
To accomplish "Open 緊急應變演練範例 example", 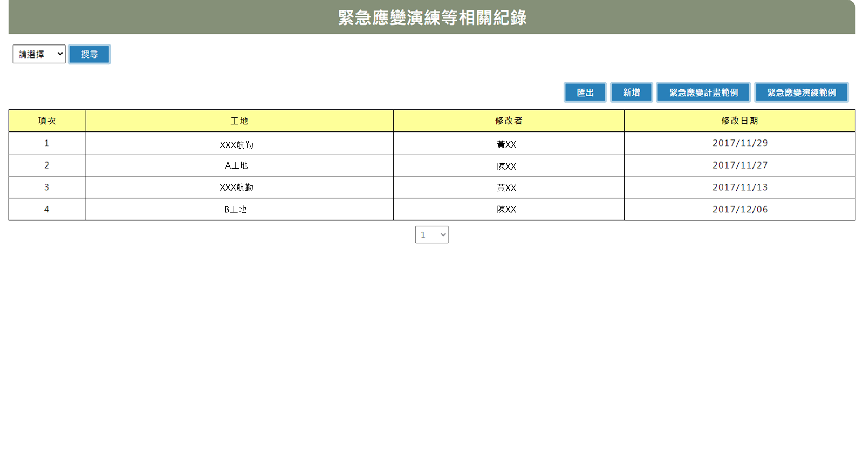I will coord(801,92).
